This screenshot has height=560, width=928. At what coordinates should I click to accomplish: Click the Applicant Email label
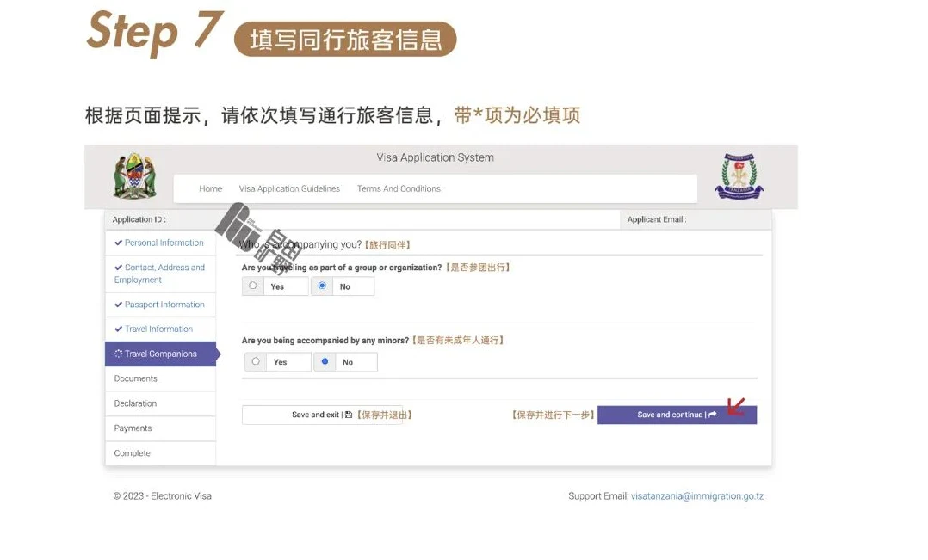(656, 219)
